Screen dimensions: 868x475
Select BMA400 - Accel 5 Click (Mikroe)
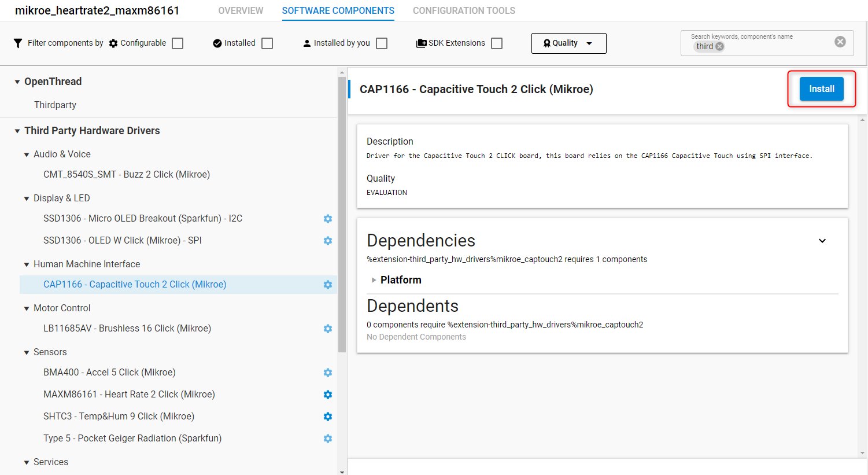click(109, 372)
